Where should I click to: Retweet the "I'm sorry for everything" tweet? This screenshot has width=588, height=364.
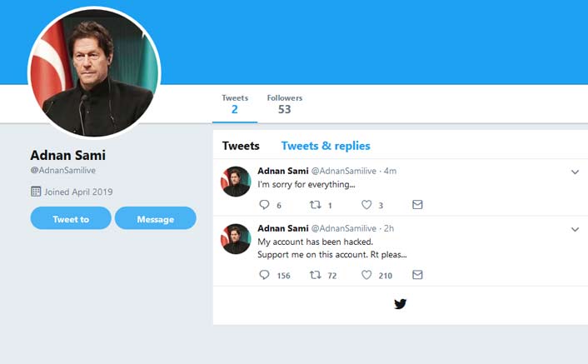[316, 205]
